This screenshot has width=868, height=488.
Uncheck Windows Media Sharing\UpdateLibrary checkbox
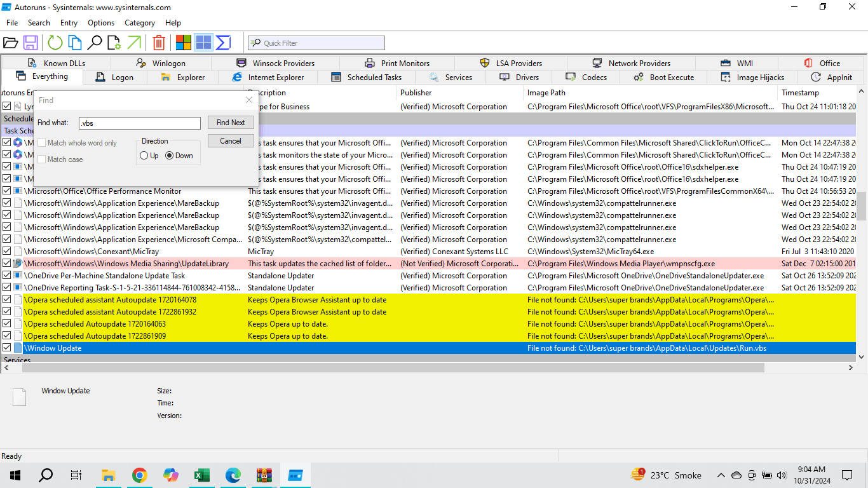6,264
